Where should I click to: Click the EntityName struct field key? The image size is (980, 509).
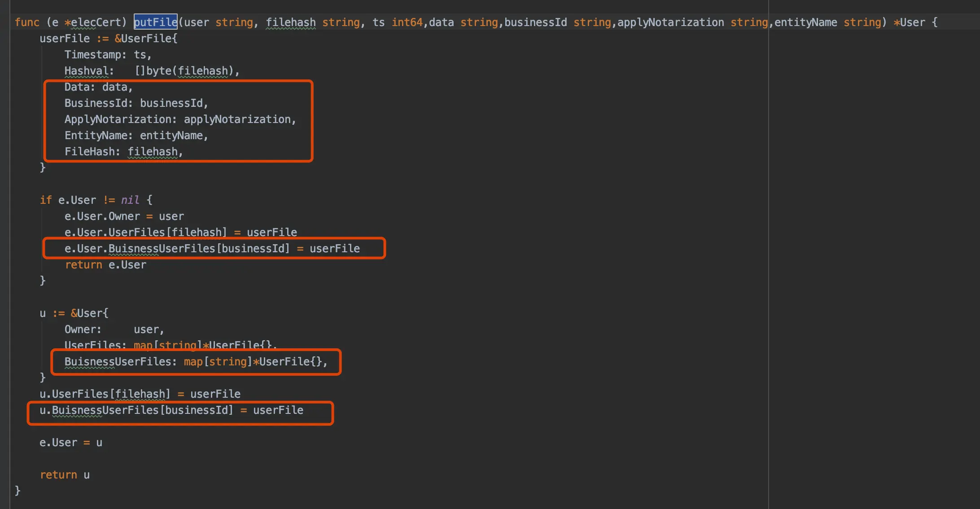pyautogui.click(x=96, y=136)
